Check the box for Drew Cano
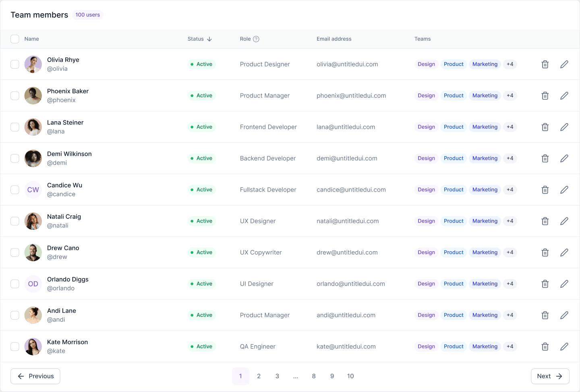580x392 pixels. [x=15, y=252]
